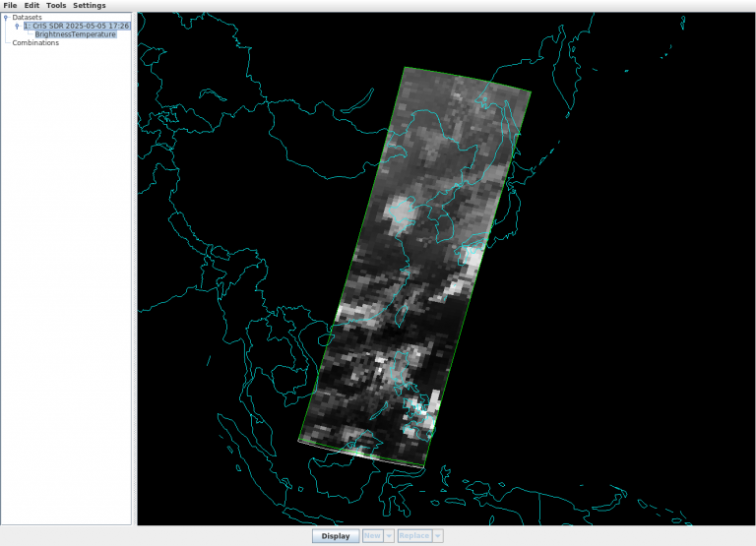Viewport: 756px width, 546px height.
Task: Collapse the Datasets tree node
Action: (x=6, y=18)
